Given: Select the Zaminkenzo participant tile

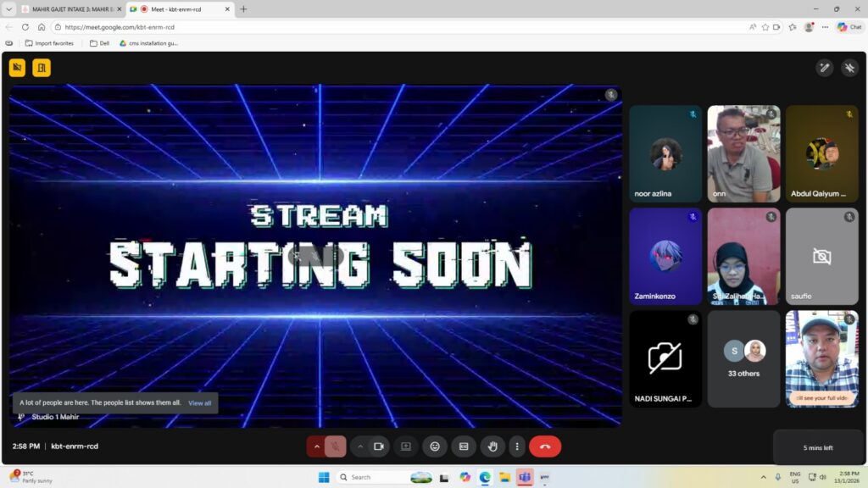Looking at the screenshot, I should pyautogui.click(x=665, y=257).
